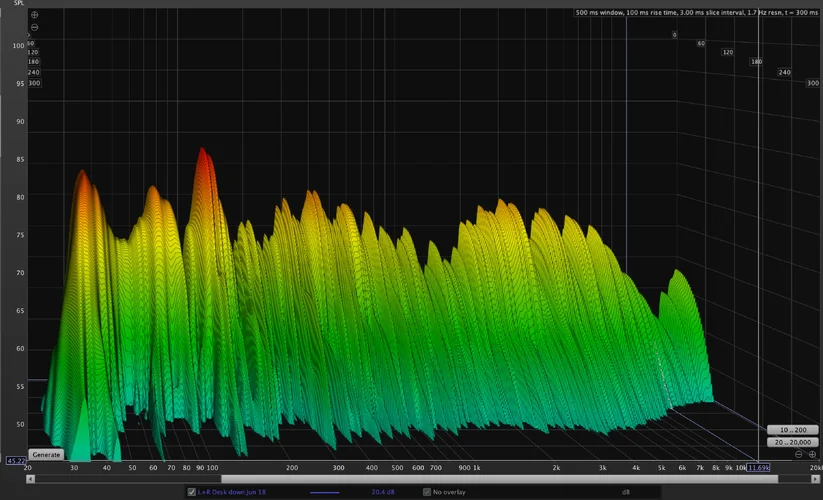Click the L+R Desk down trace line sample

324,492
